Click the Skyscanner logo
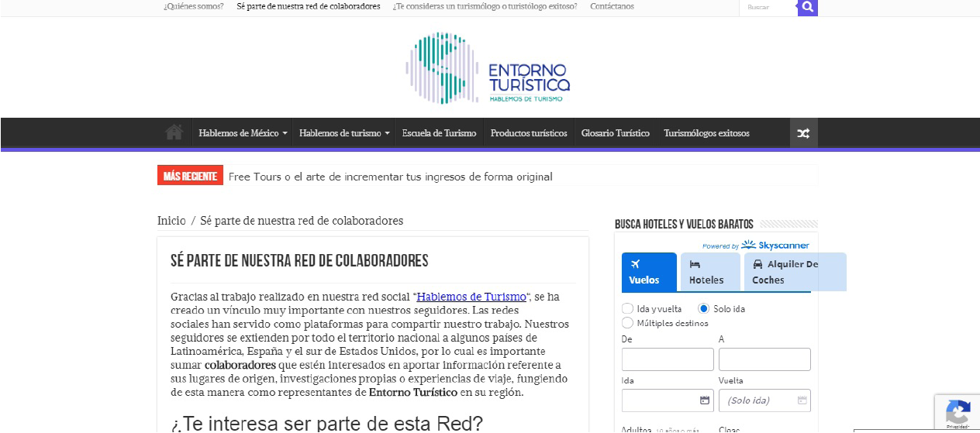 click(x=775, y=246)
